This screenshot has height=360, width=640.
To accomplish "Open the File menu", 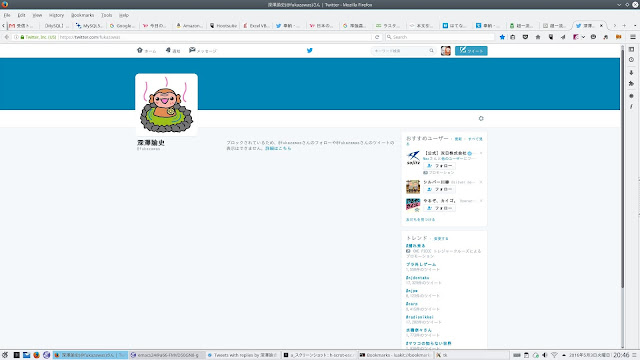I will (x=7, y=15).
